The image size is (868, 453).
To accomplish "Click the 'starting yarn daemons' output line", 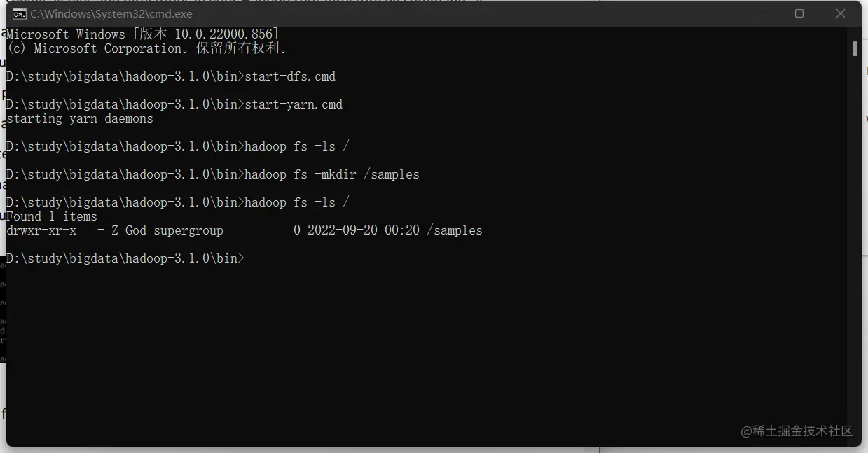I will click(80, 118).
